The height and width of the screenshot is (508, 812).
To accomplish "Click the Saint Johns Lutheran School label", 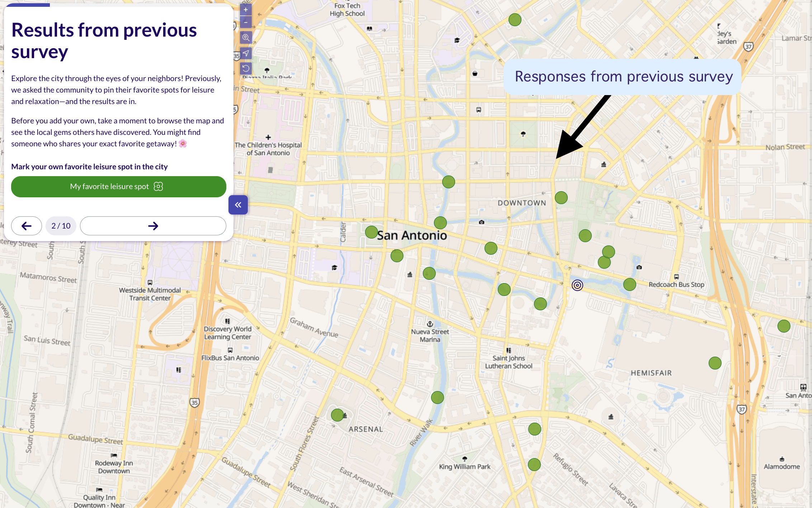I will 509,362.
